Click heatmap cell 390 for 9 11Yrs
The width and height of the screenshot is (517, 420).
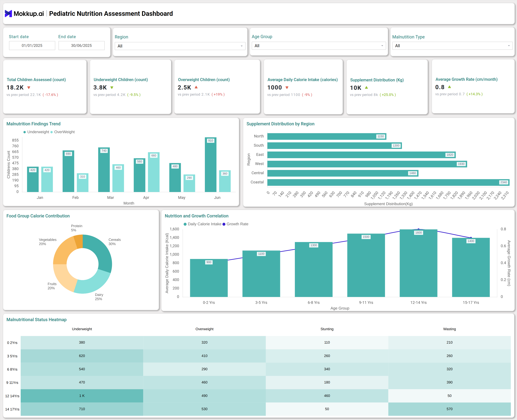[449, 383]
